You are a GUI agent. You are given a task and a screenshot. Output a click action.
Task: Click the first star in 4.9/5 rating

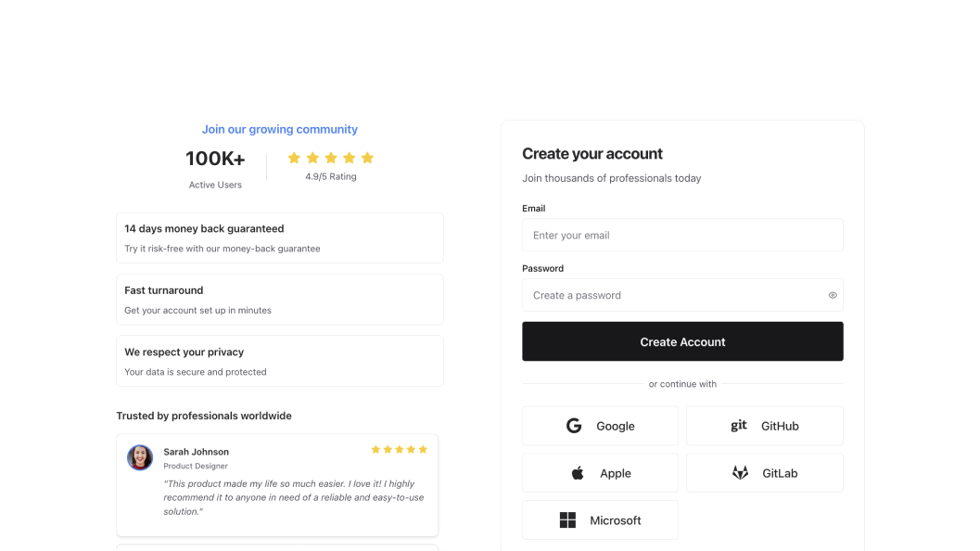294,158
